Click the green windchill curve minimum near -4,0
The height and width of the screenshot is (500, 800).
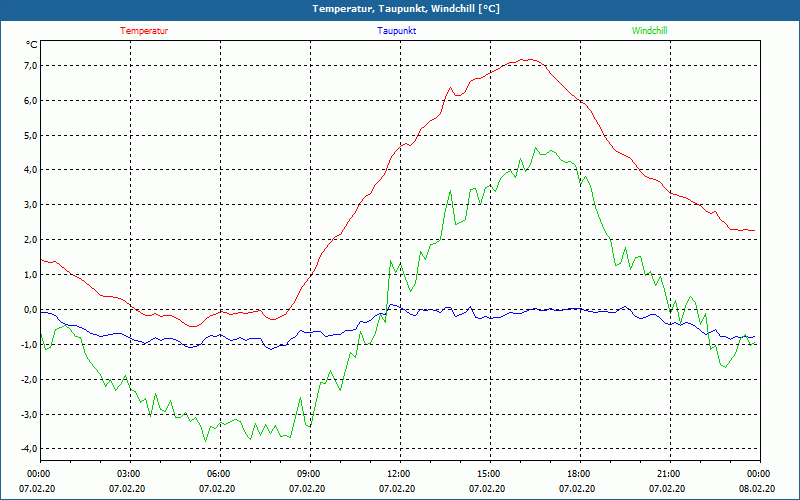coord(206,441)
